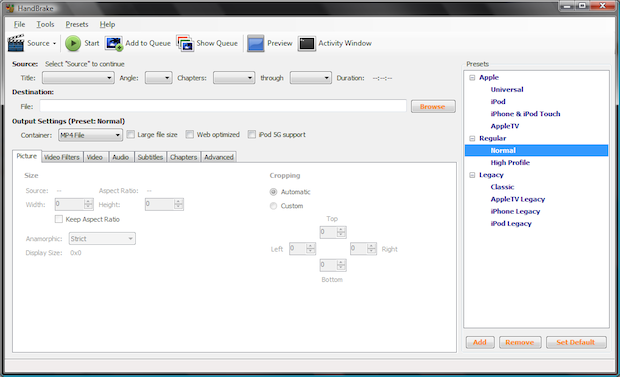
Task: Switch to the Video tab
Action: tap(95, 157)
